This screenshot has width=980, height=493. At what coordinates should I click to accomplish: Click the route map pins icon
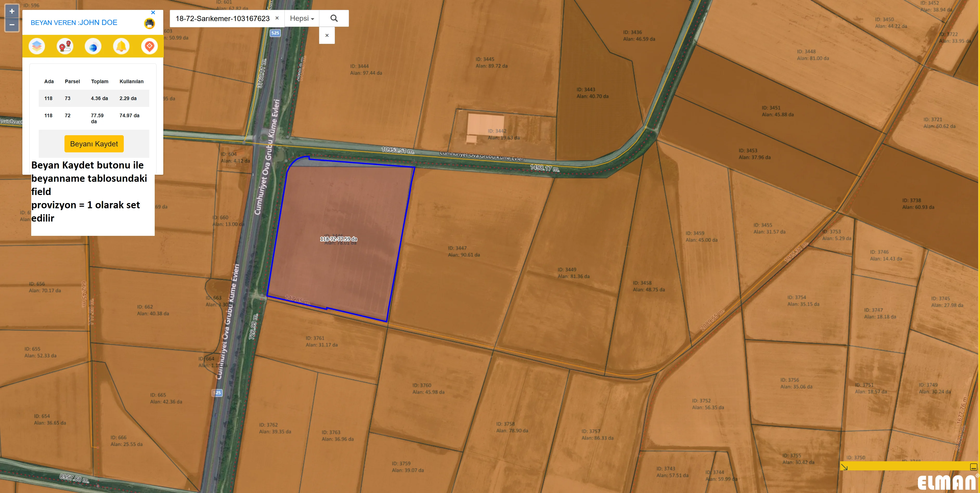[65, 46]
